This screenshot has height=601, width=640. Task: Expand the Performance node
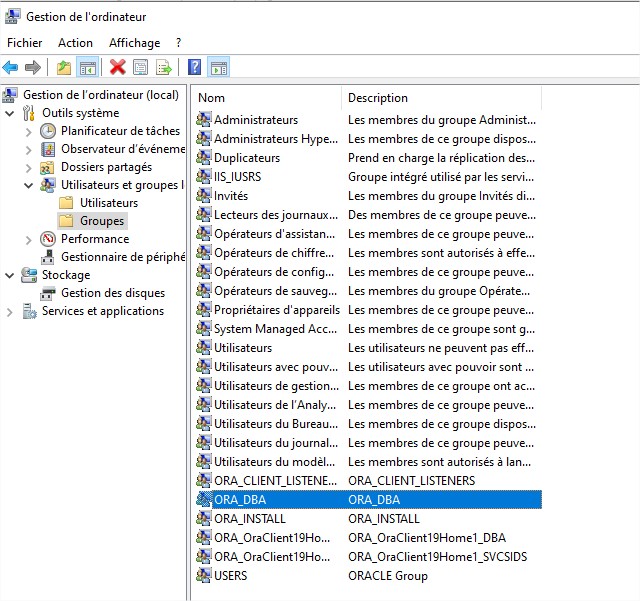click(28, 240)
